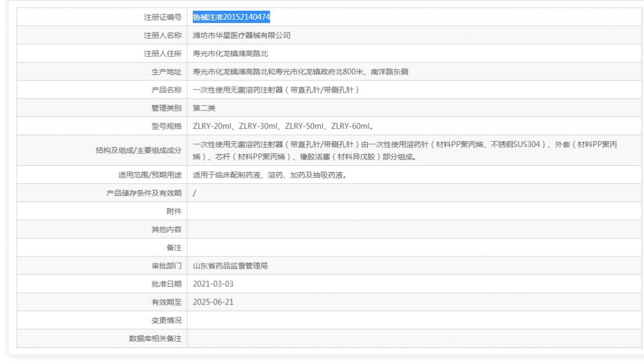Click the 产品名称 label
Image resolution: width=644 pixels, height=362 pixels.
[x=166, y=90]
